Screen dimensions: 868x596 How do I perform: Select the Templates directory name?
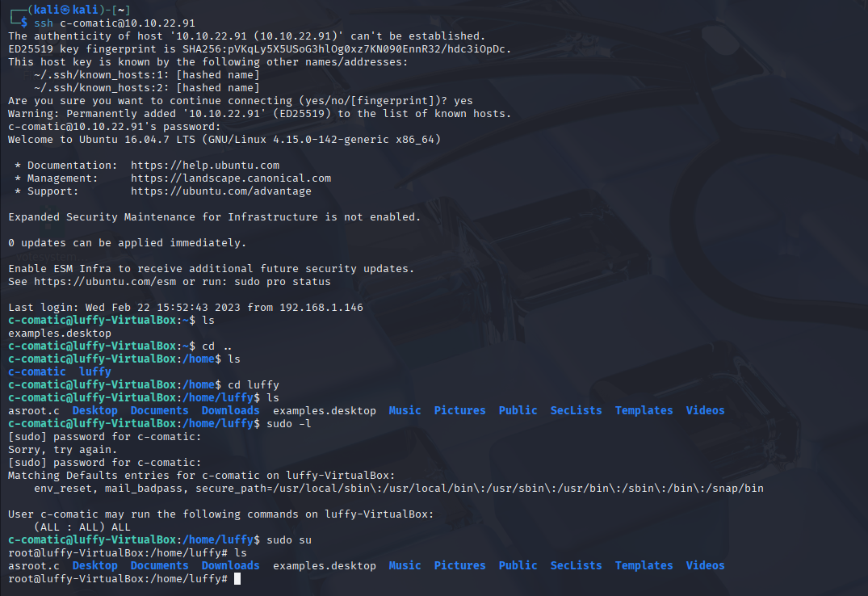pos(644,409)
